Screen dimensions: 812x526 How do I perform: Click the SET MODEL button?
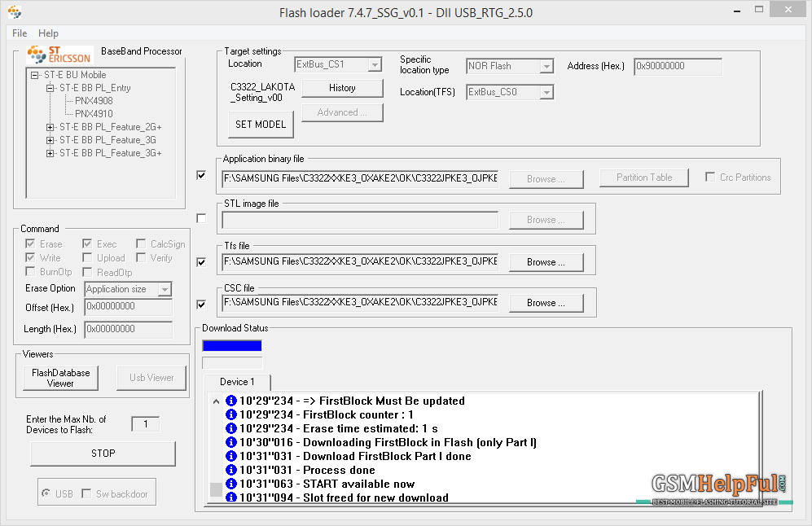pyautogui.click(x=261, y=125)
